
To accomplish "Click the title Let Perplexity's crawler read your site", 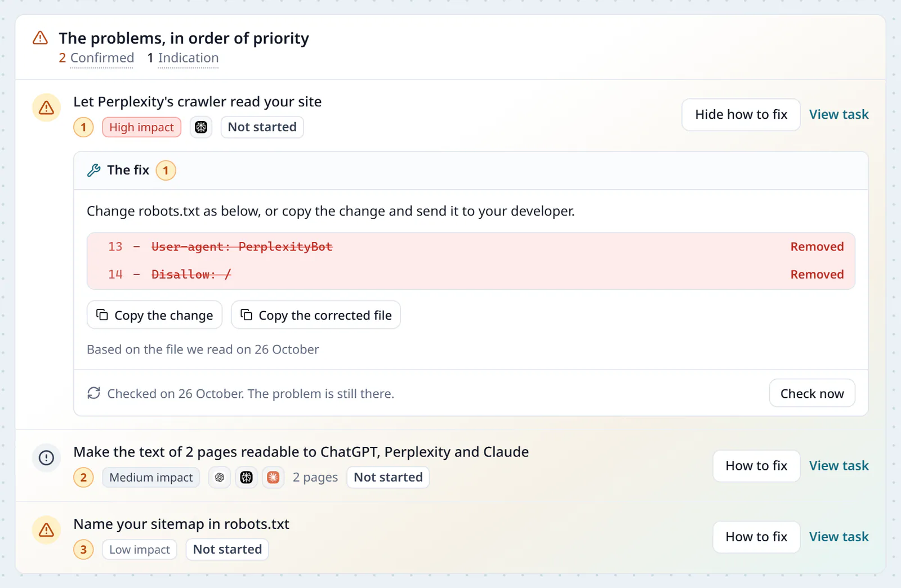I will 198,102.
